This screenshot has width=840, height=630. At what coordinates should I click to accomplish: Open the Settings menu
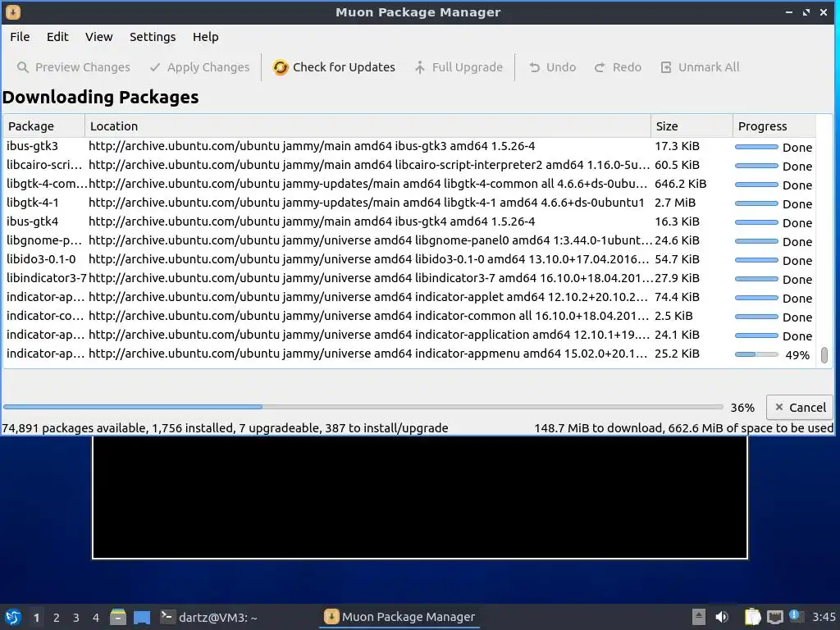point(153,37)
